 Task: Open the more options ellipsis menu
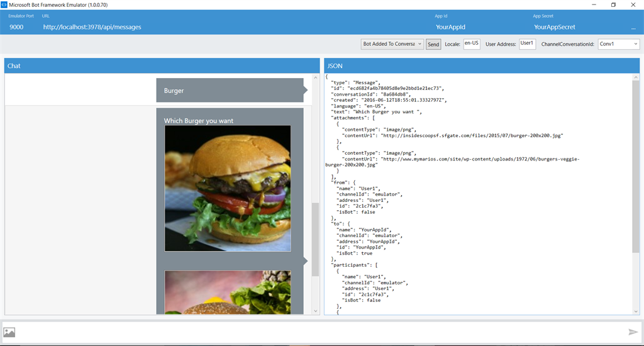(633, 28)
